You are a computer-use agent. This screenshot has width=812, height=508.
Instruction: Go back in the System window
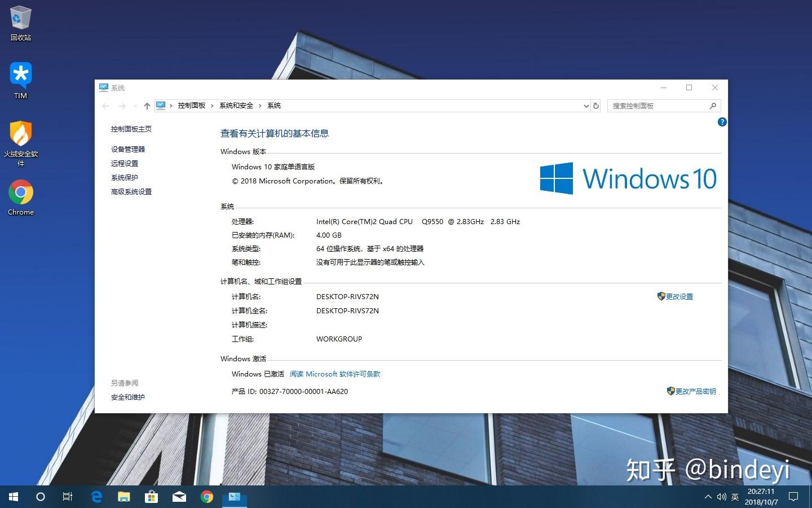coord(105,106)
